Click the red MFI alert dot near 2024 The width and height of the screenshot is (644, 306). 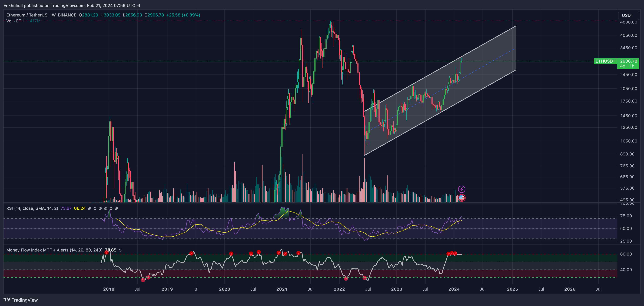point(452,253)
